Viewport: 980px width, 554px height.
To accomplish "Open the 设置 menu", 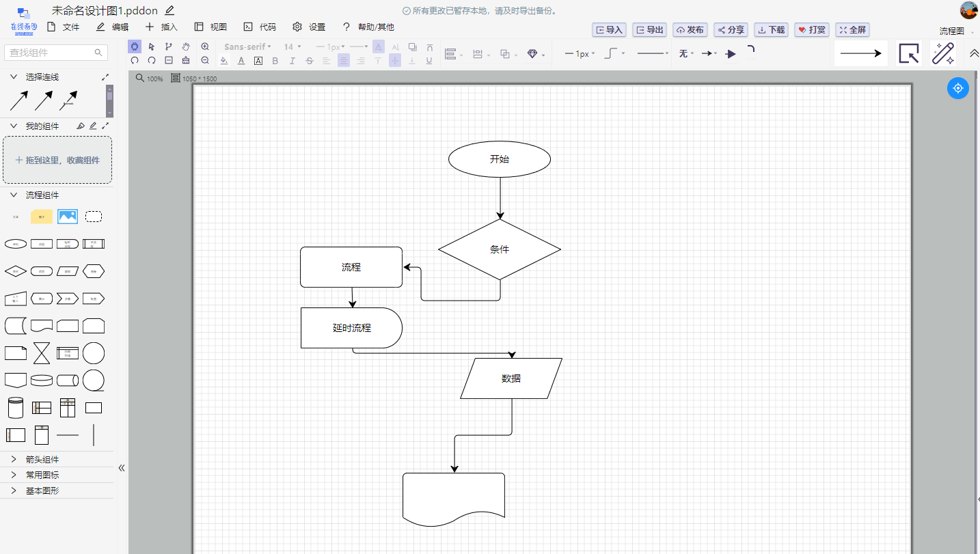I will click(309, 27).
